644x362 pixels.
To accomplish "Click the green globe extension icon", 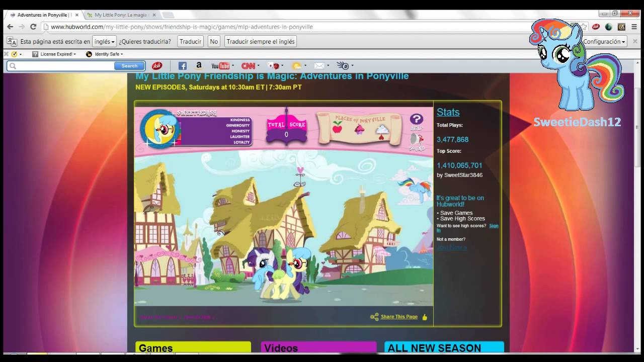I will (x=608, y=27).
